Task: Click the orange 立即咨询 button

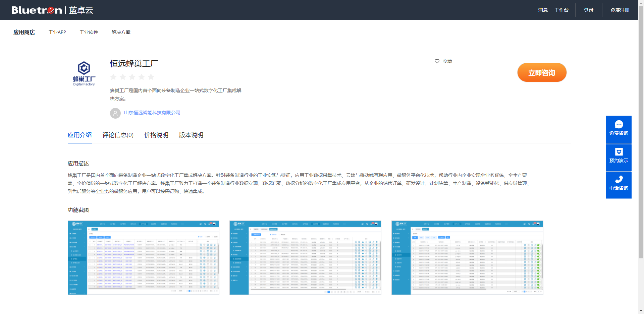Action: [x=542, y=72]
